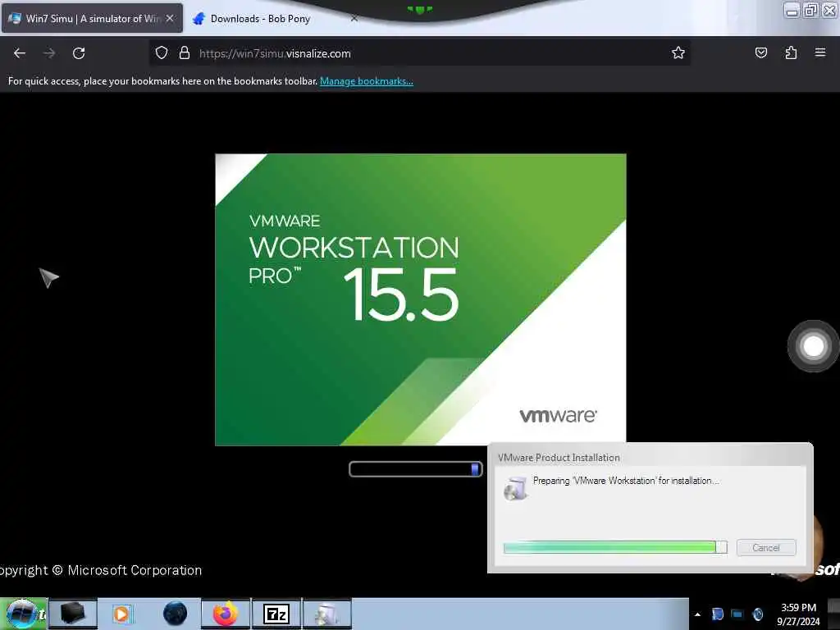Open the 7z taskbar icon
840x630 pixels.
276,614
